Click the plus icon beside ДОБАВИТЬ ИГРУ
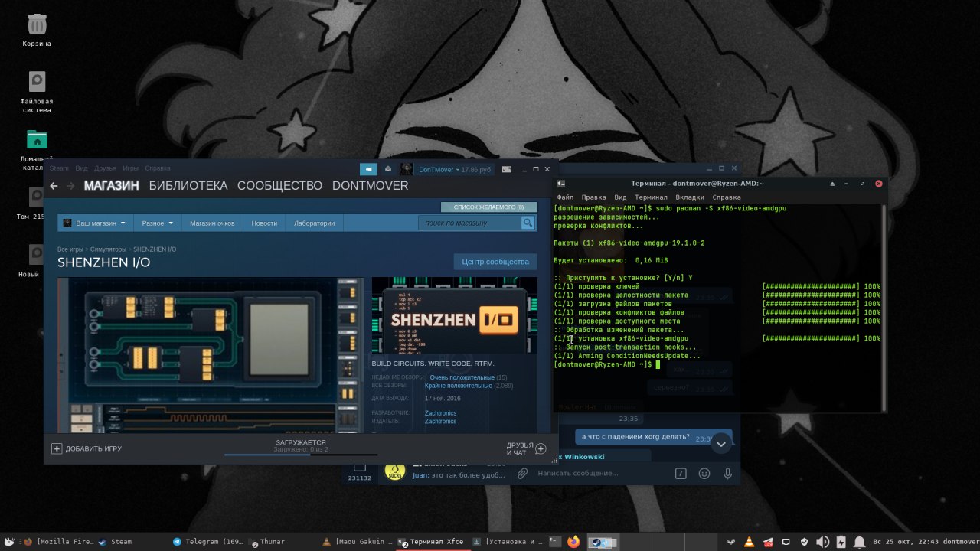Screen dimensions: 980x551 click(57, 448)
